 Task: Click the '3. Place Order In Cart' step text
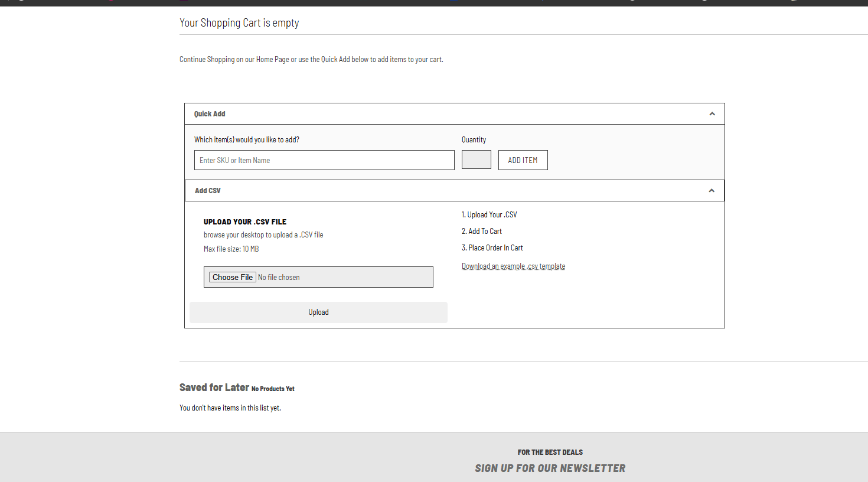coord(492,247)
